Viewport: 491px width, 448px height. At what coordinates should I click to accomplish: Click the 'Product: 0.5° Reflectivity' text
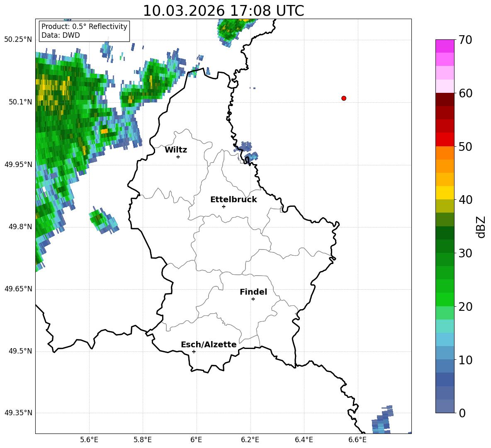pyautogui.click(x=84, y=27)
